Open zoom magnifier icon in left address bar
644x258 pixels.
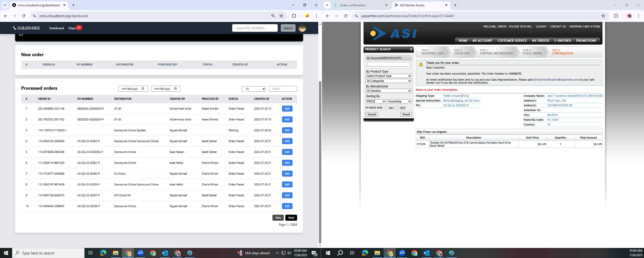(273, 16)
